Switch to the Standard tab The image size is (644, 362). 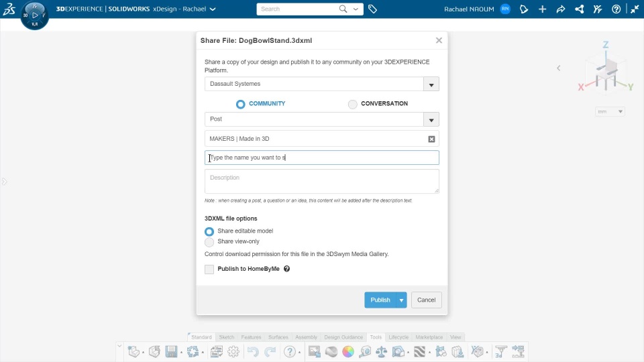pos(201,337)
